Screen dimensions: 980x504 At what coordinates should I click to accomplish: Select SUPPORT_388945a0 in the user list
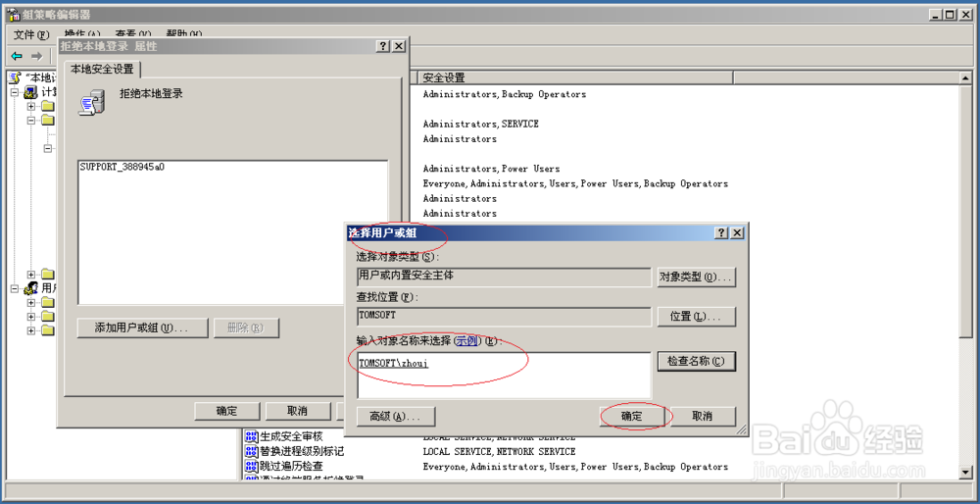(122, 168)
